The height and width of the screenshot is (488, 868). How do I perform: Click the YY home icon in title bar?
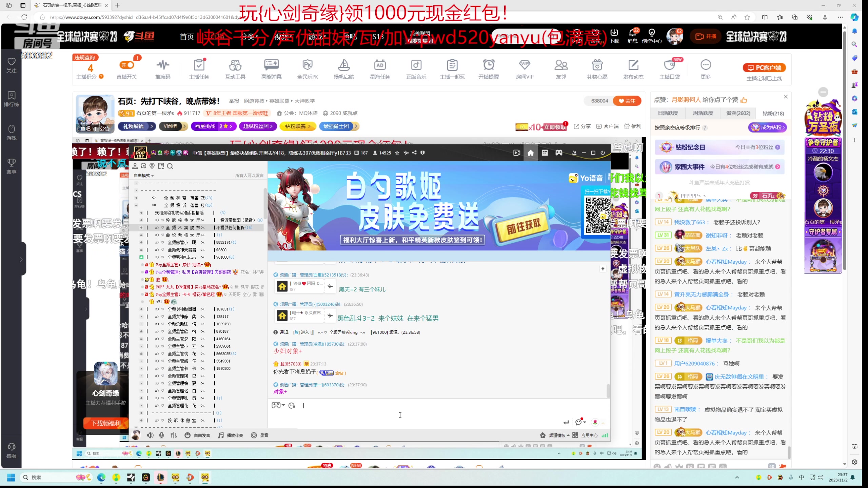(x=530, y=153)
